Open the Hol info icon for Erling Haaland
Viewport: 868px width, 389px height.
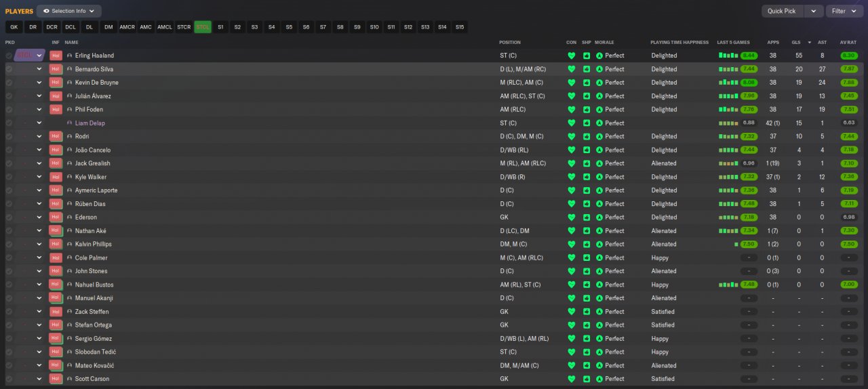(56, 56)
